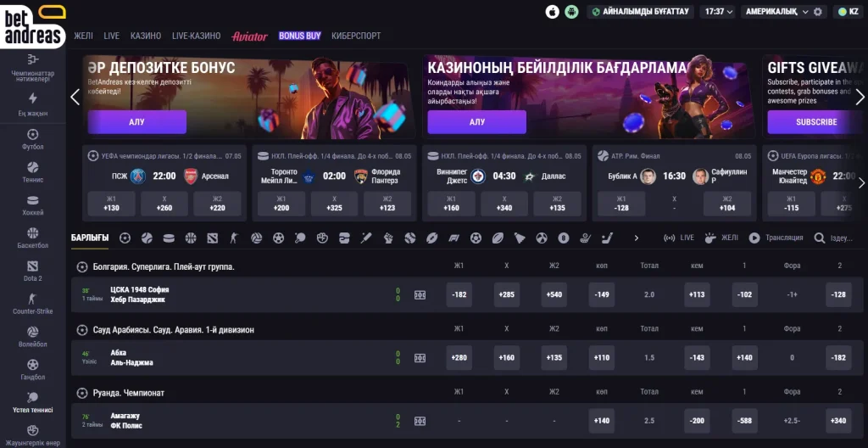This screenshot has width=868, height=448.
Task: Open match tracker icon for Амагажу match
Action: (x=420, y=422)
